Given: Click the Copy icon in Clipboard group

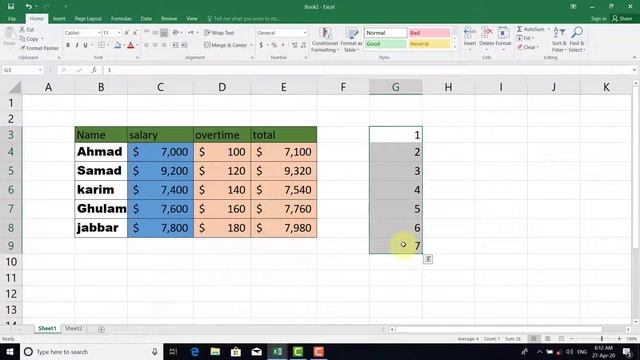Looking at the screenshot, I should 22,39.
